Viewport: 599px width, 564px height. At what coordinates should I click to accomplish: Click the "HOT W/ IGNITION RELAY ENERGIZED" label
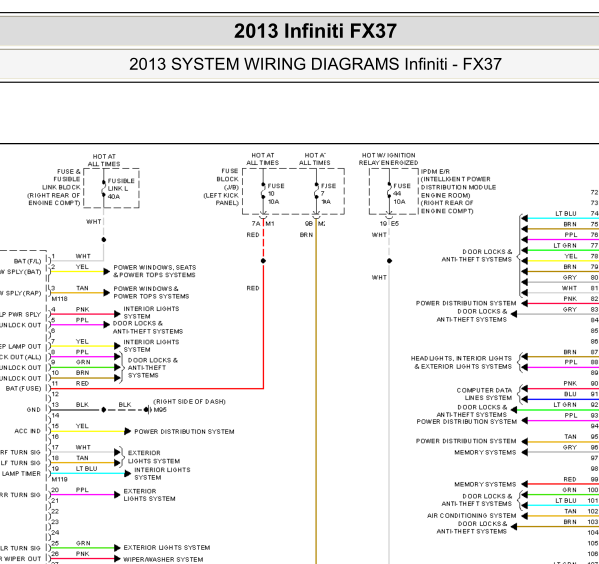[389, 159]
